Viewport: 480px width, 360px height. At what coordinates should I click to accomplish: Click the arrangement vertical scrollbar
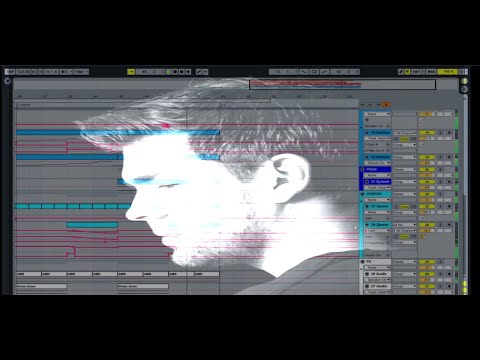click(466, 188)
